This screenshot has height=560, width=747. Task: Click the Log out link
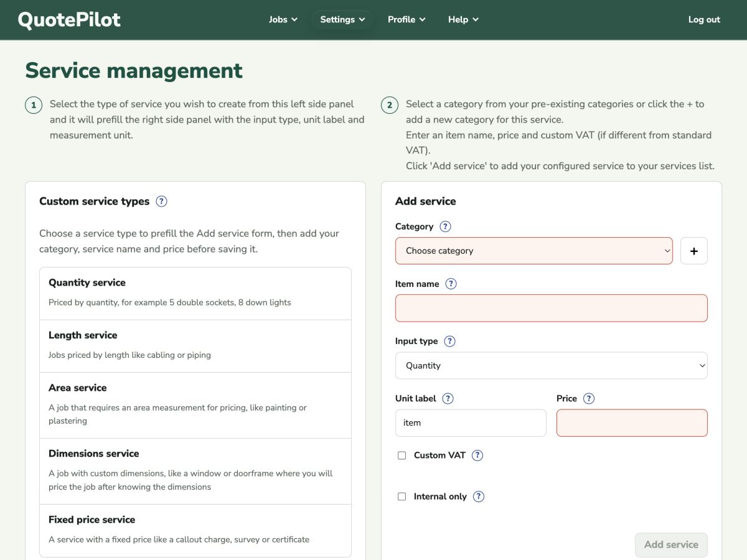point(704,19)
